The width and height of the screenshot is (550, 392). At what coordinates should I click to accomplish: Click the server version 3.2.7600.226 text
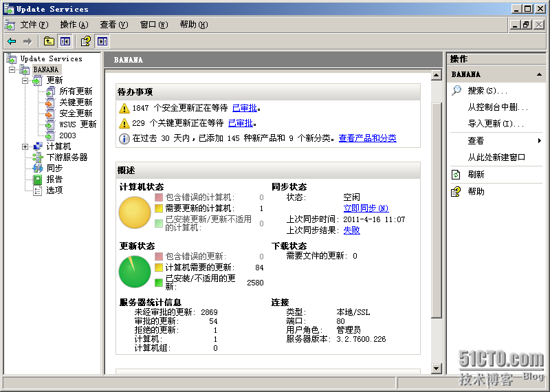click(361, 339)
